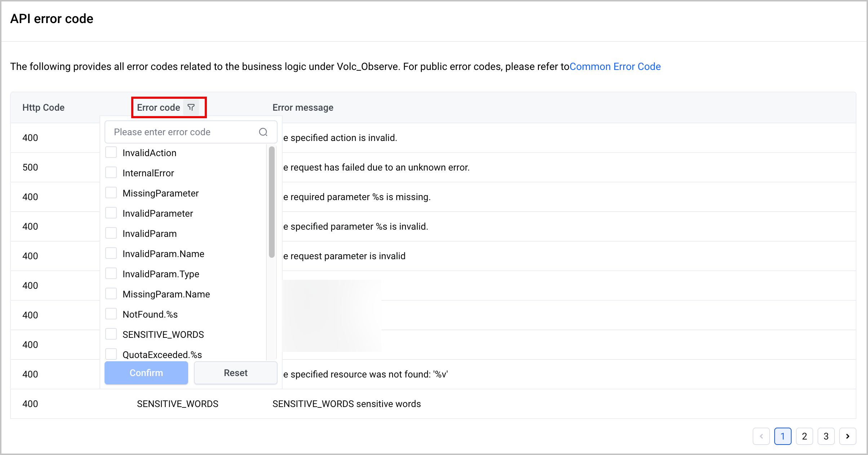Click the Error code column header text
This screenshot has height=455, width=868.
pyautogui.click(x=159, y=107)
